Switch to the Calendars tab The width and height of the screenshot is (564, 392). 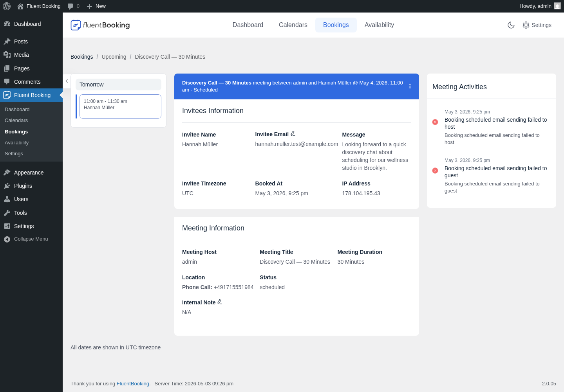(x=293, y=25)
